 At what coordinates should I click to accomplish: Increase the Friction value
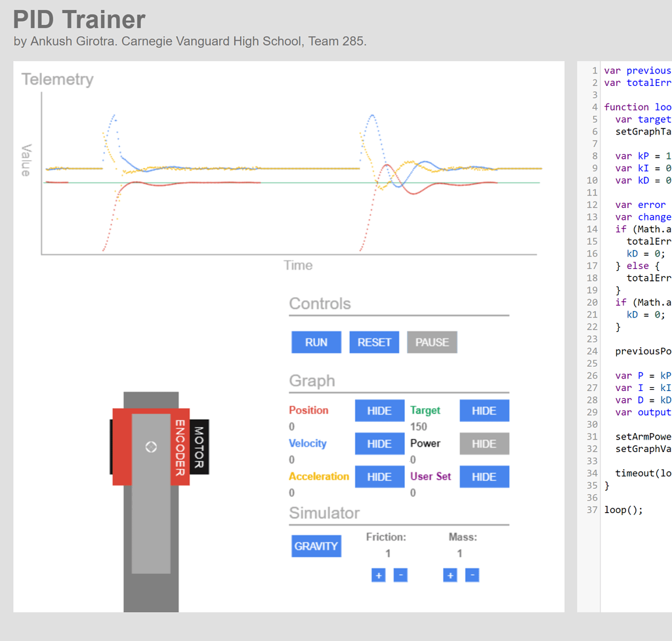click(x=379, y=575)
